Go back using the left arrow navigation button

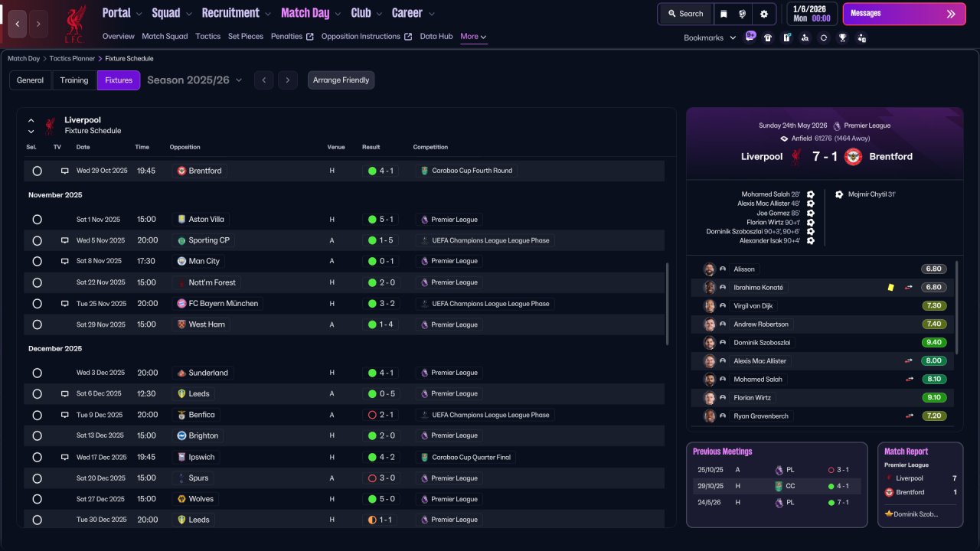(18, 24)
